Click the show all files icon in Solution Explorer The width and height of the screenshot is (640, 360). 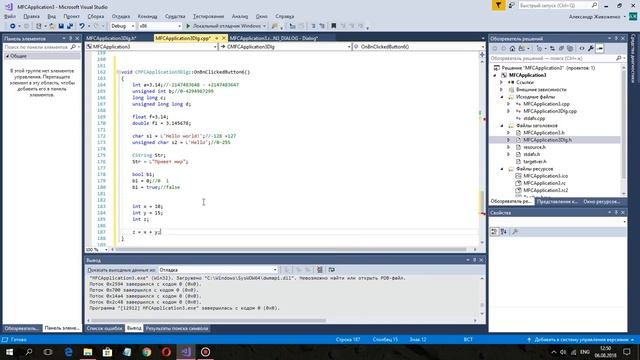(570, 49)
